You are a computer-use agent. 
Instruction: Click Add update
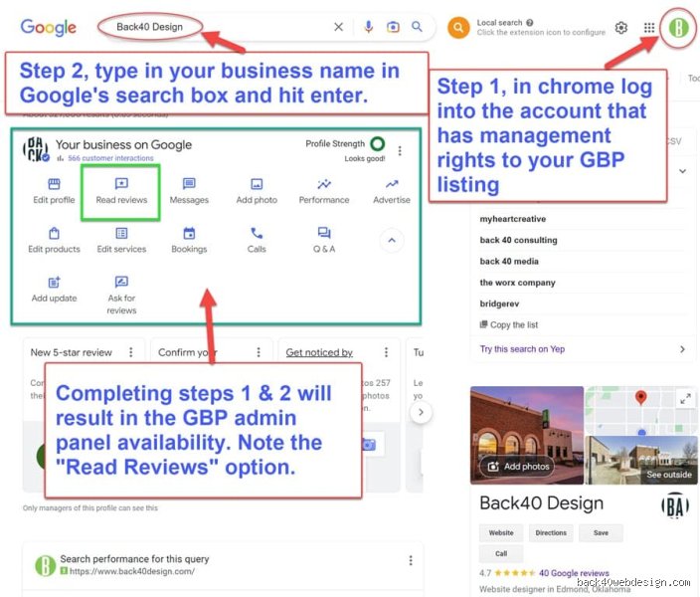pyautogui.click(x=54, y=290)
